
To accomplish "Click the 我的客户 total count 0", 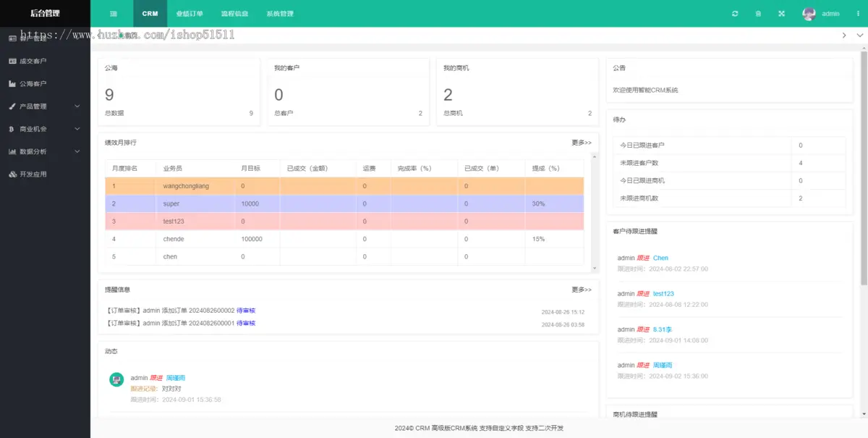I will click(x=278, y=95).
